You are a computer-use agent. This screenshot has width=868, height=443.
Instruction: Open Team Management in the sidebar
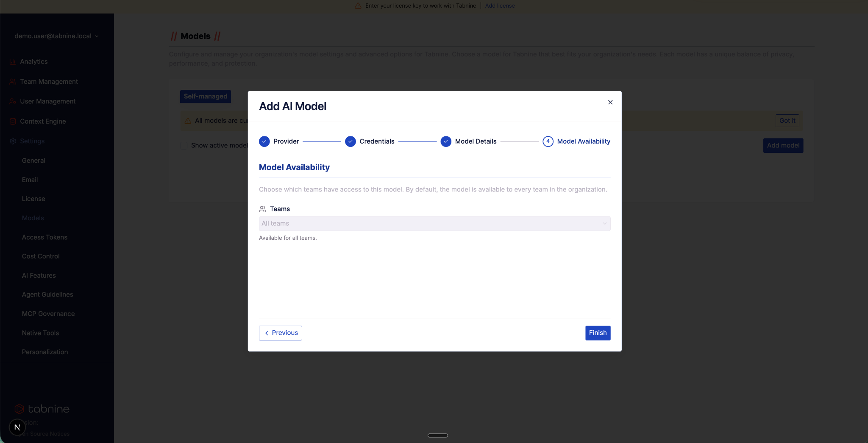pos(49,82)
